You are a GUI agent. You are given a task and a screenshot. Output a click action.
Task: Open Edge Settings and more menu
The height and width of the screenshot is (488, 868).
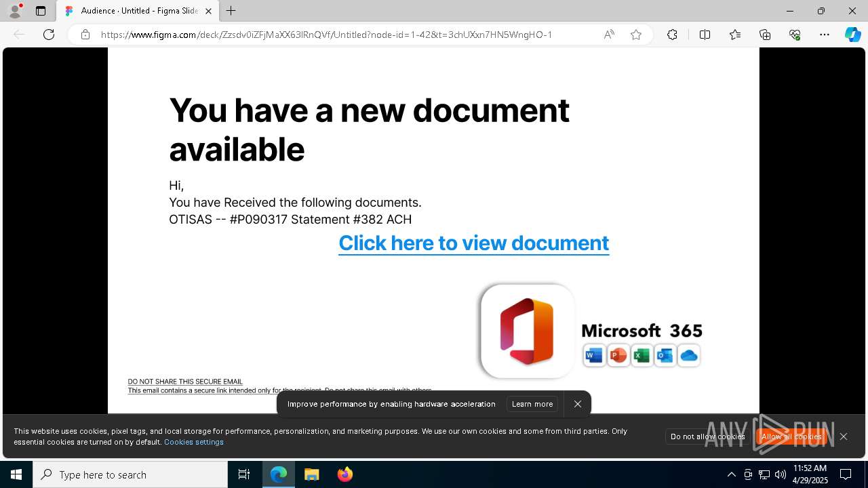pyautogui.click(x=825, y=35)
